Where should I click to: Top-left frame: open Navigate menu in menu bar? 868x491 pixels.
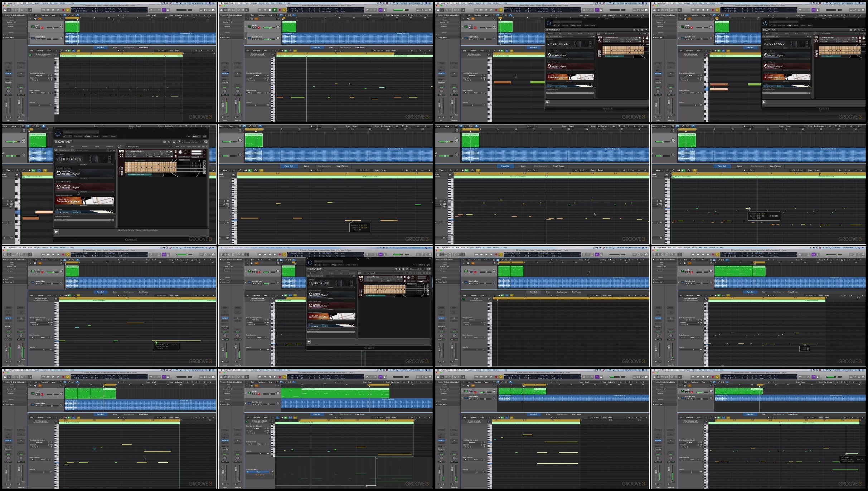tap(37, 3)
